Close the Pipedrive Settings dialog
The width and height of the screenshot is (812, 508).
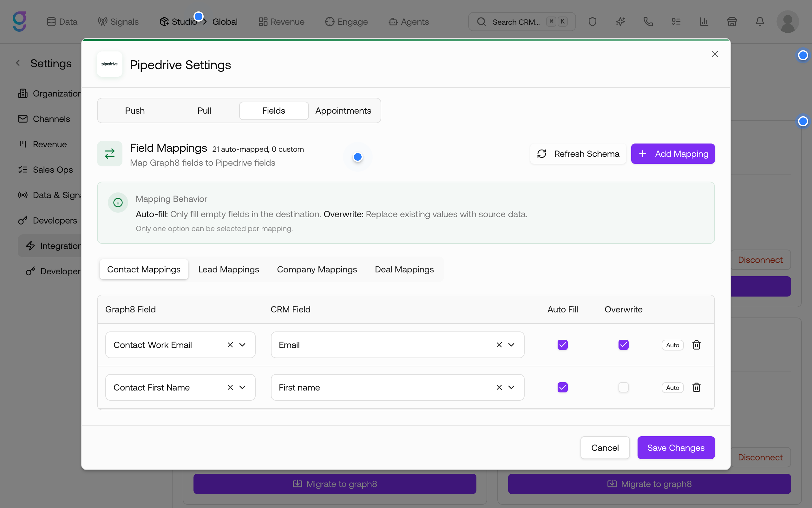[x=715, y=54]
